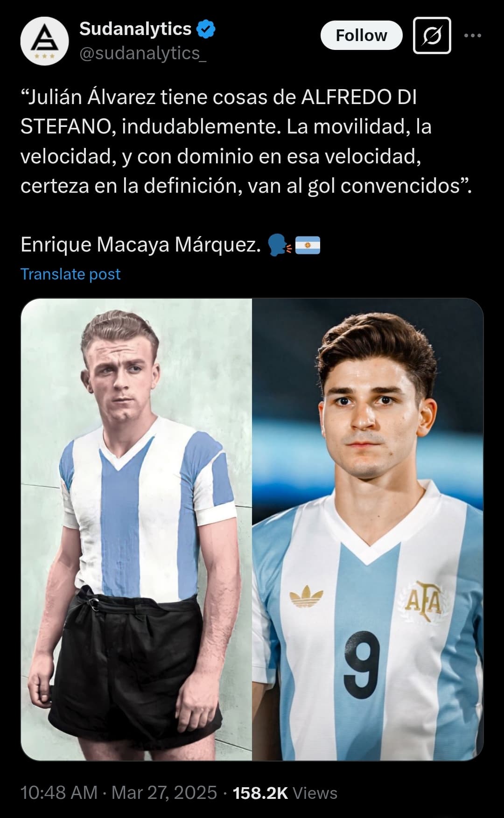Screen dimensions: 504x818
Task: Open the vintage photo with black shorts
Action: pos(136,529)
